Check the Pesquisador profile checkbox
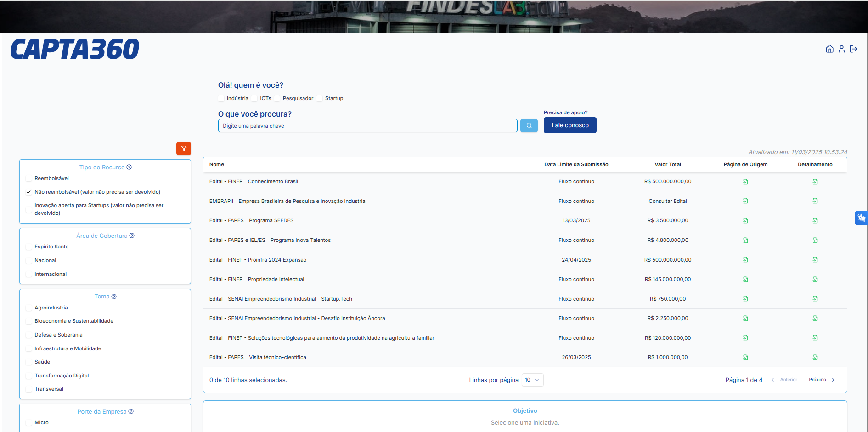The width and height of the screenshot is (868, 432). click(277, 98)
